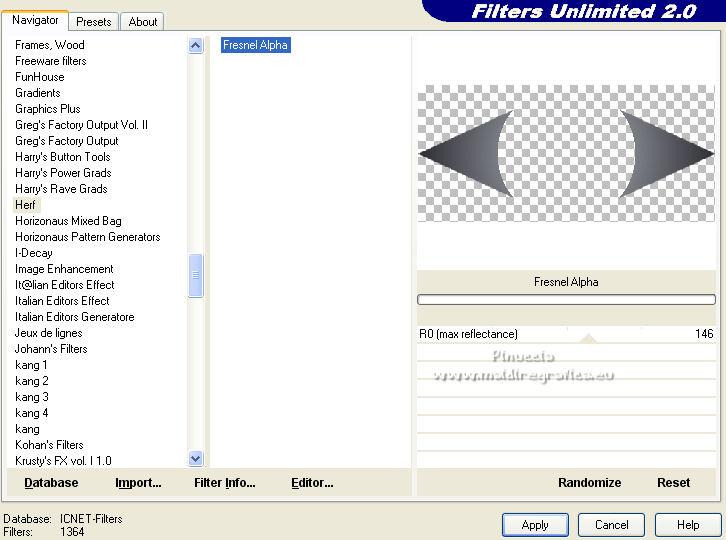Select Italian Editors Effect category
This screenshot has height=540, width=726.
tap(62, 301)
